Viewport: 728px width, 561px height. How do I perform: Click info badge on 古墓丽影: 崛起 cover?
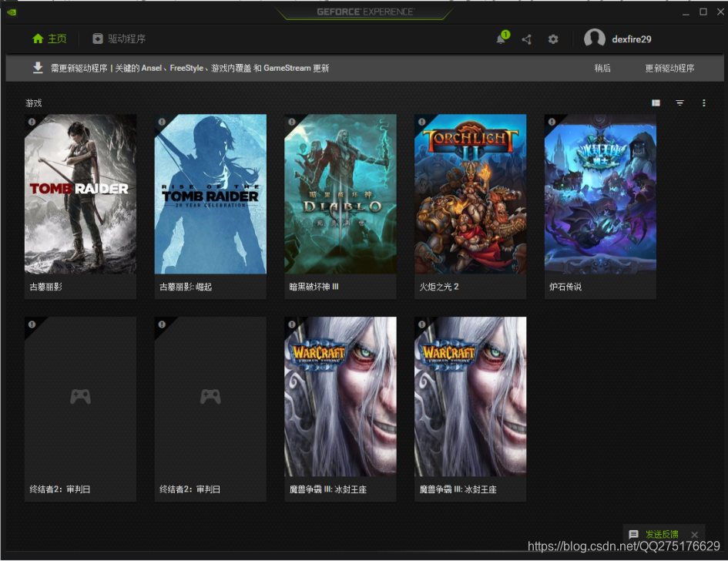pyautogui.click(x=162, y=122)
